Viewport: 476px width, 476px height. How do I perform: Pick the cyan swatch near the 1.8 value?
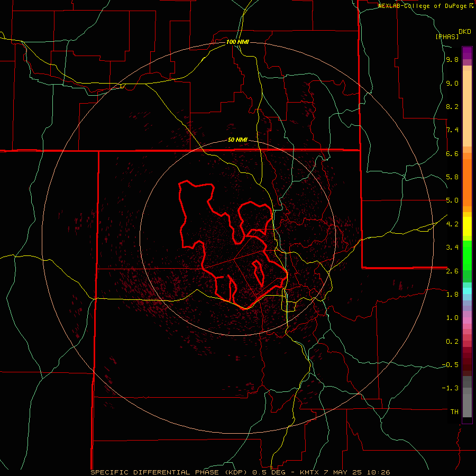(x=467, y=291)
